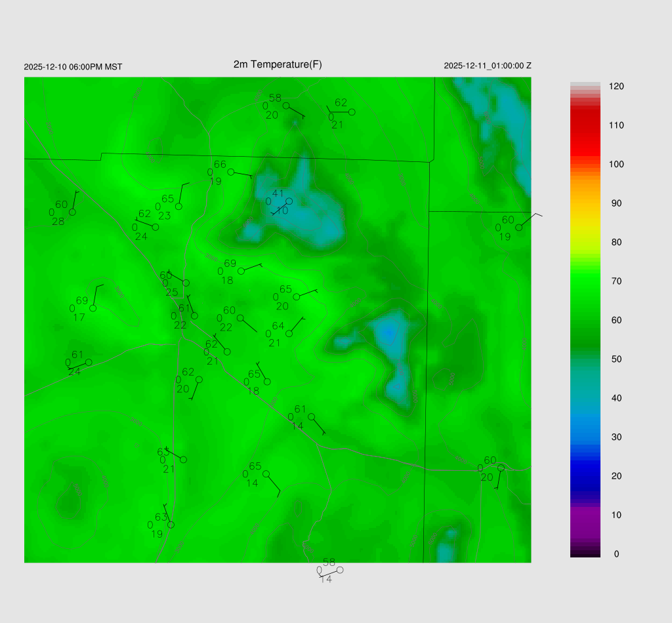Image resolution: width=672 pixels, height=623 pixels.
Task: Click station circle with 64 temperature
Action: (289, 334)
